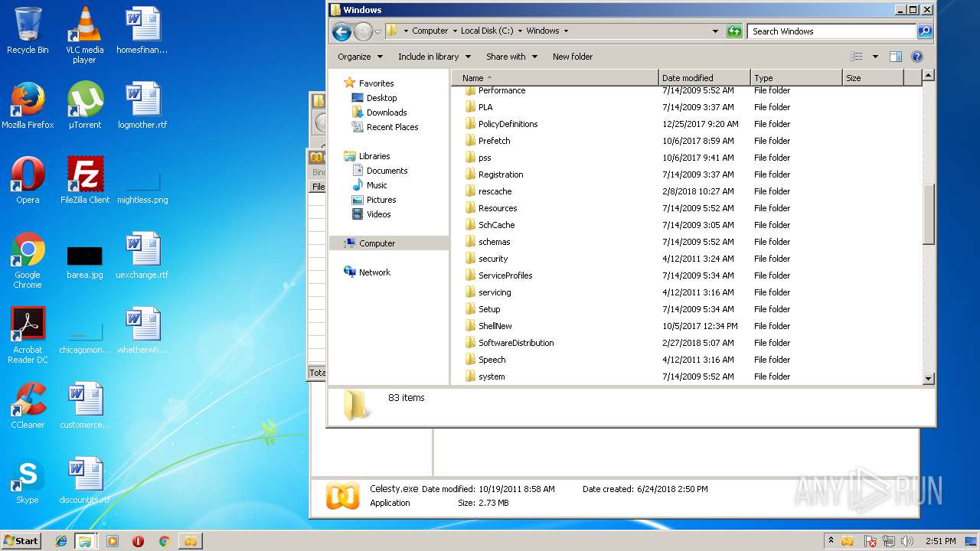Click the volume speaker tray icon
980x551 pixels.
907,541
